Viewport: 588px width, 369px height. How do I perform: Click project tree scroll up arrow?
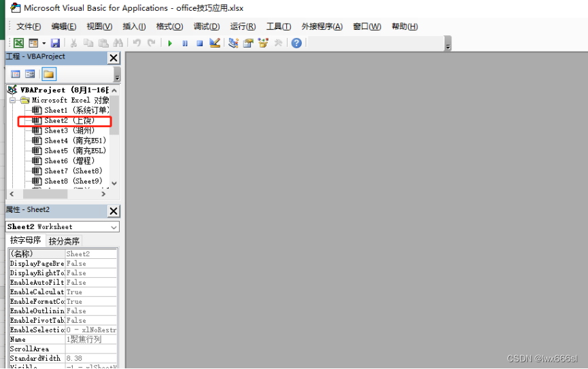pyautogui.click(x=114, y=90)
